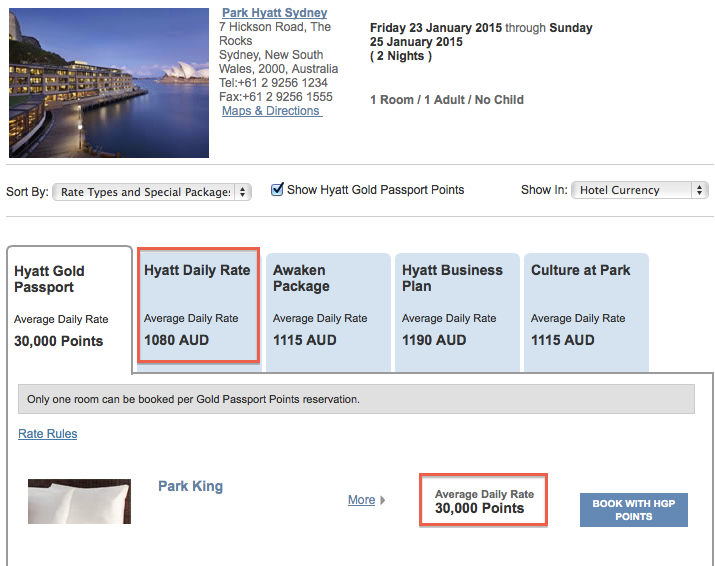Open the Show In currency dropdown
The height and width of the screenshot is (566, 715).
coord(639,190)
